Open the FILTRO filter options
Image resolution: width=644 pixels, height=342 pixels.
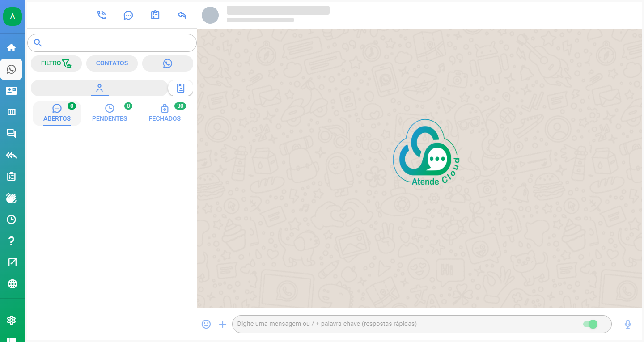pos(56,63)
